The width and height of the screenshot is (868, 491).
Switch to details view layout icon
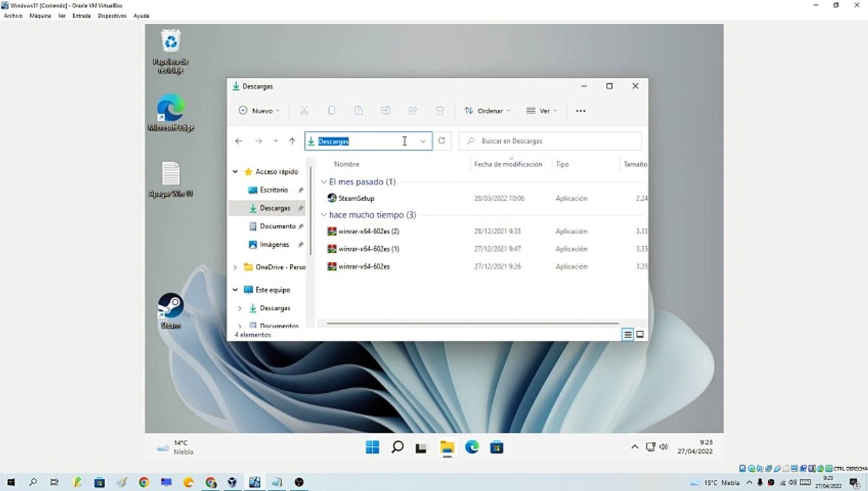628,335
